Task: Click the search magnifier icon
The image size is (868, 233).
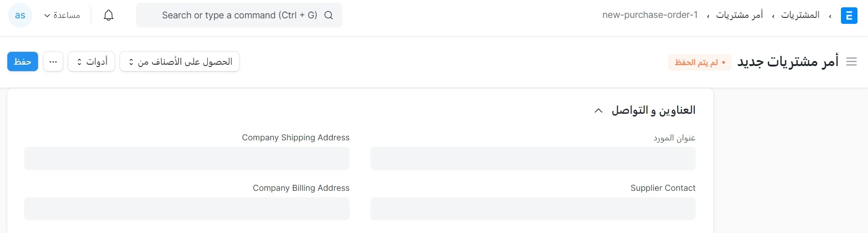Action: [329, 15]
